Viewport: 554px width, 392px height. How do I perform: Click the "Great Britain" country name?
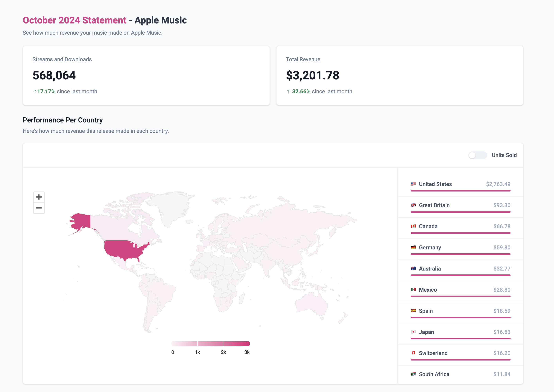click(x=434, y=205)
